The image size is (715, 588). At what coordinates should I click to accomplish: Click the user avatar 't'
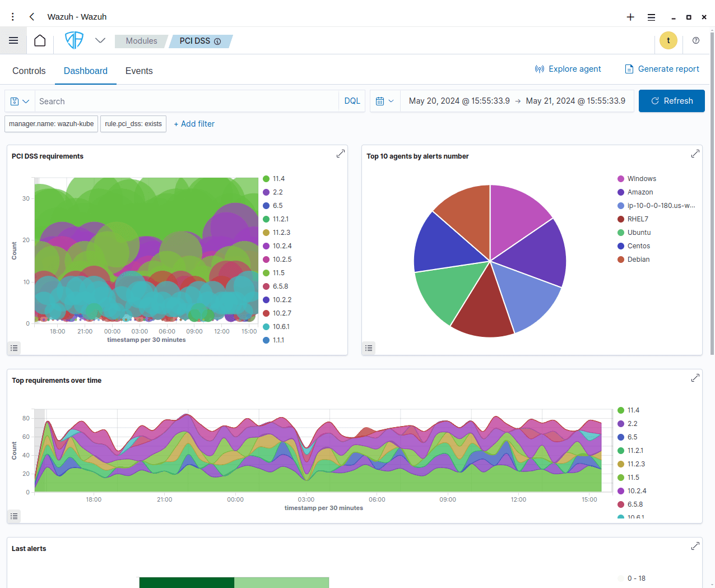(668, 40)
